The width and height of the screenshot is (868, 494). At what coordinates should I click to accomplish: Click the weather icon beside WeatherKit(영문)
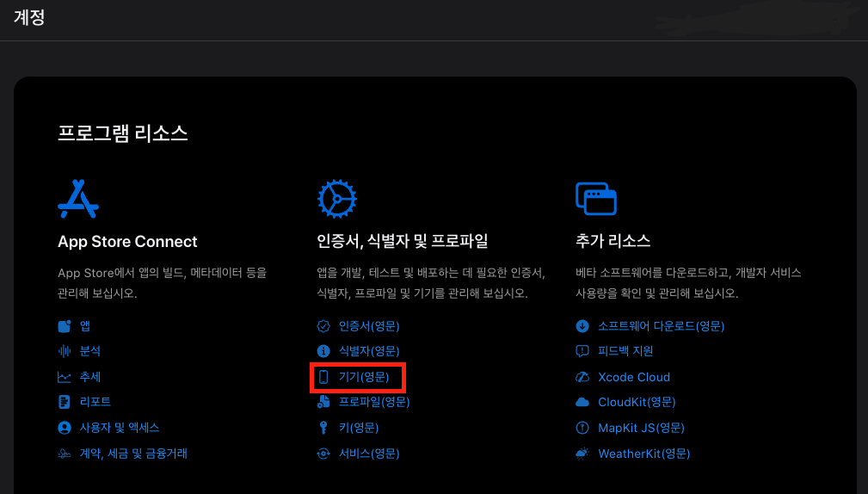click(x=582, y=454)
